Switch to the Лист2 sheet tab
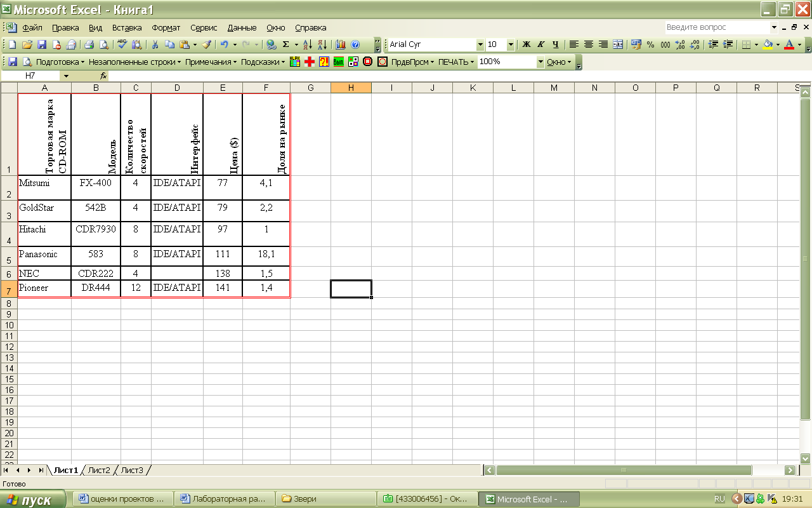Image resolution: width=812 pixels, height=508 pixels. [99, 471]
